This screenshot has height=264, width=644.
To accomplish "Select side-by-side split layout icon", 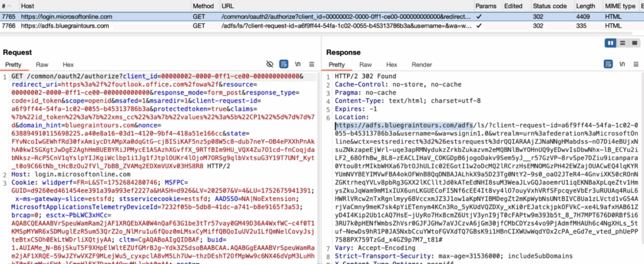I will pos(610,43).
